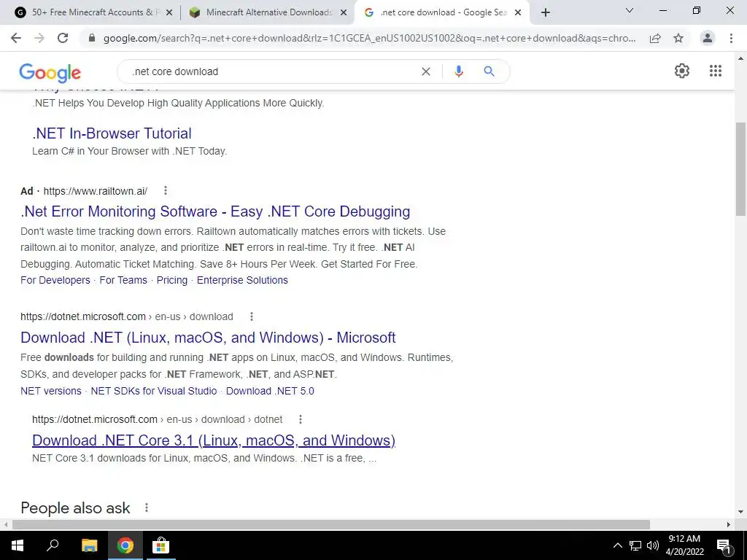Image resolution: width=747 pixels, height=560 pixels.
Task: Open the Chrome profile avatar
Action: point(708,38)
